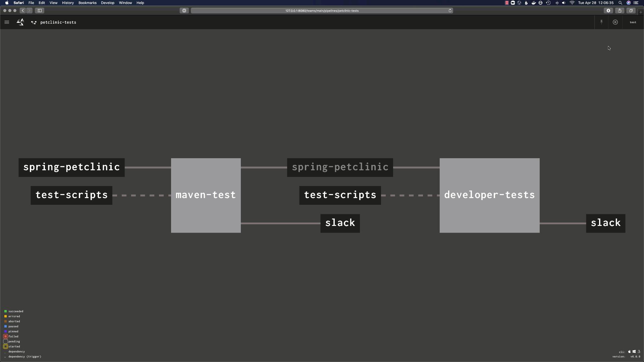Click the slack resource after maven-test
Screen dimensions: 644x362
(x=340, y=223)
